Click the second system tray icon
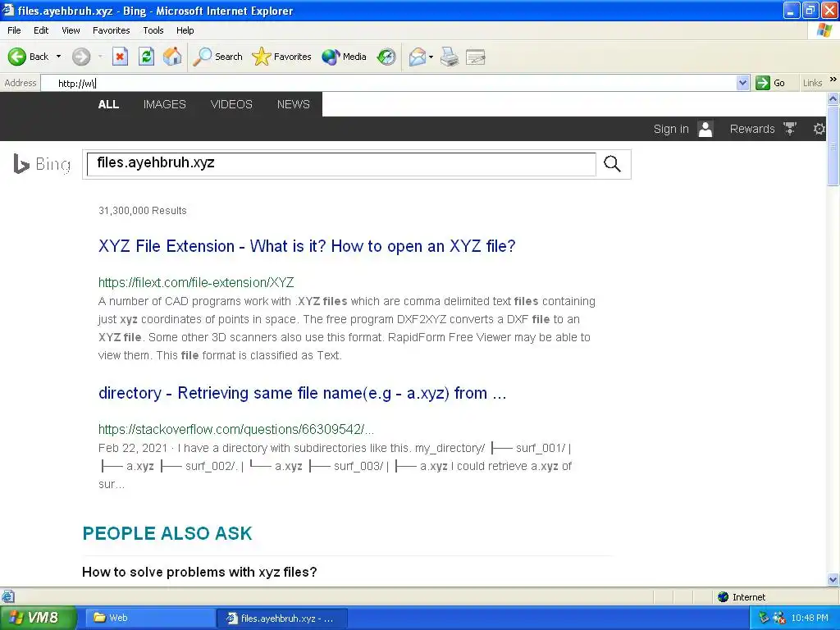 pos(779,618)
